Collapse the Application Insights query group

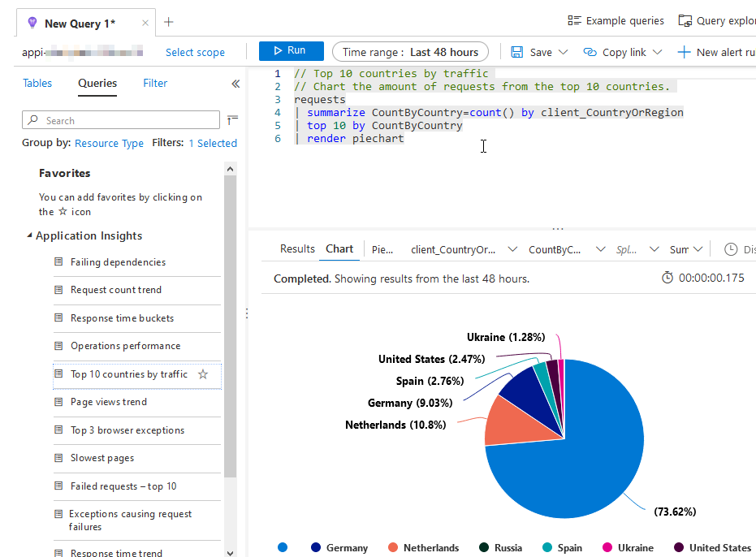pyautogui.click(x=29, y=236)
